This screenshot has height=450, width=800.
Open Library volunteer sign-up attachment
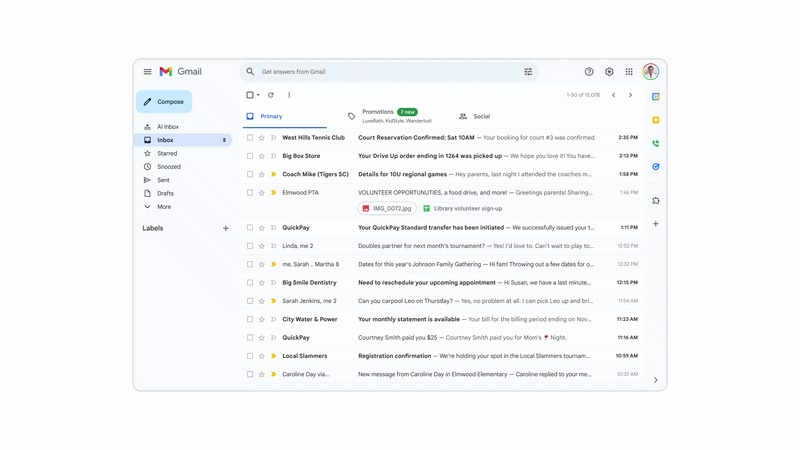pos(463,209)
